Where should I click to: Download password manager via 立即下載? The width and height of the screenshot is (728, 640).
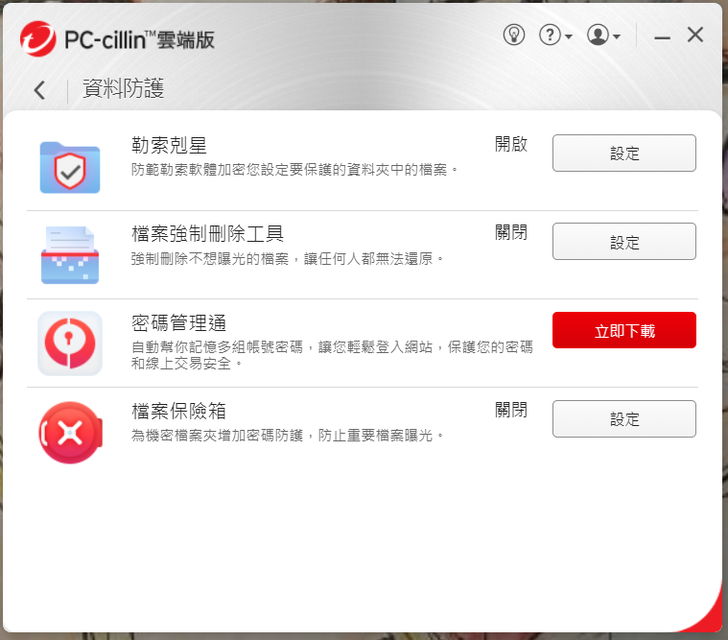(624, 330)
